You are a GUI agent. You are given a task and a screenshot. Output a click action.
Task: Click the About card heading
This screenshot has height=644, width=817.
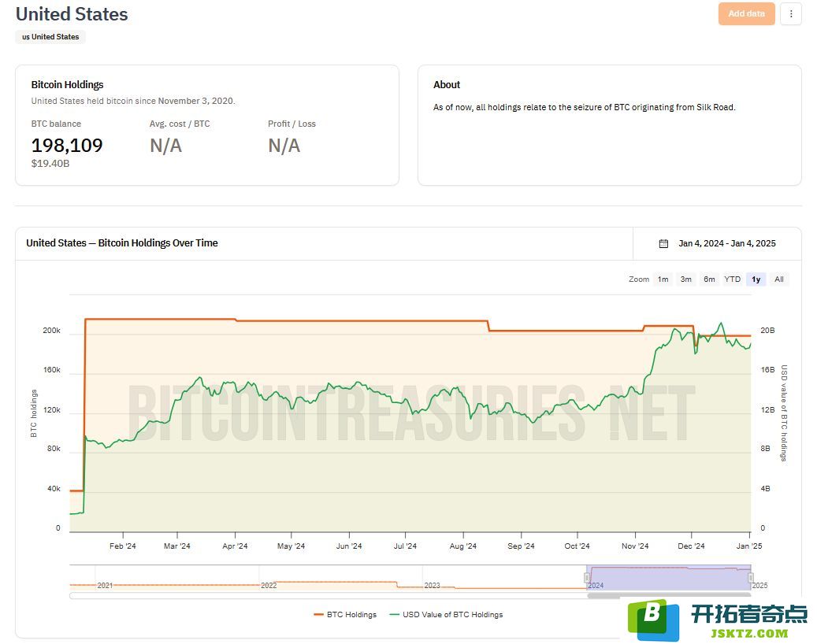point(447,85)
